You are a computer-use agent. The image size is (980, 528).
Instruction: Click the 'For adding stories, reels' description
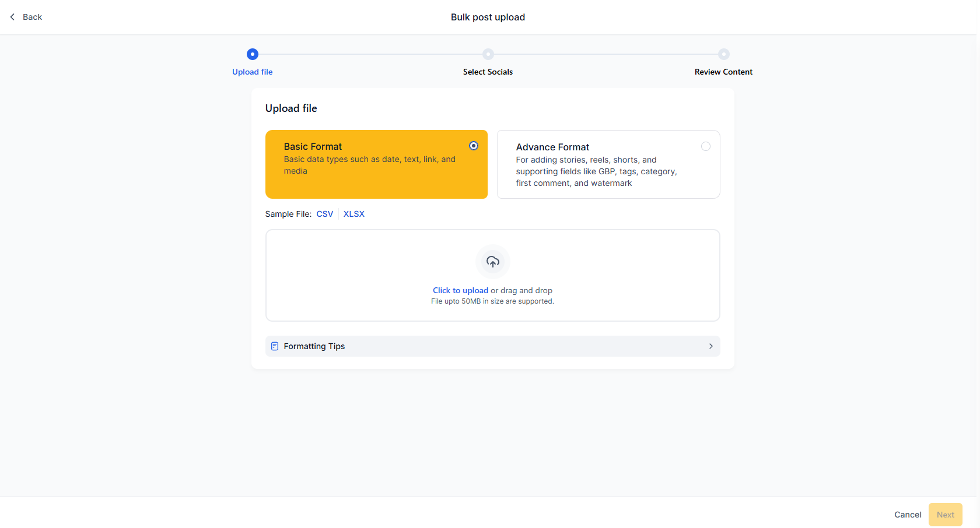[596, 171]
